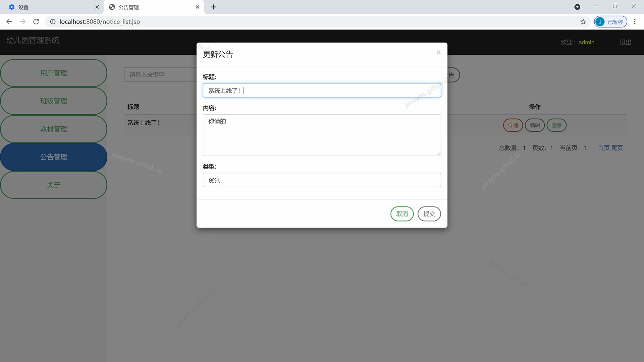This screenshot has width=644, height=362.
Task: Switch to the 设置 browser tab
Action: pos(50,7)
